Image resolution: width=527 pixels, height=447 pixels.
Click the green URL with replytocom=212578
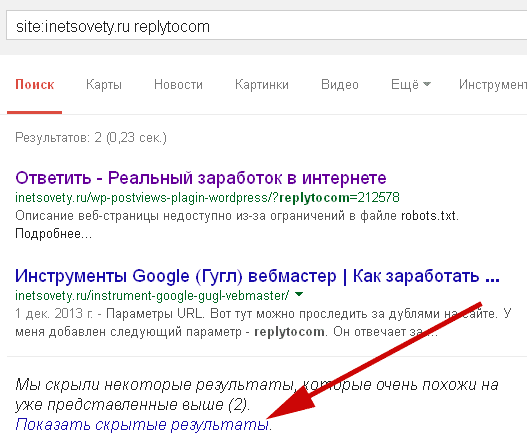(x=207, y=197)
